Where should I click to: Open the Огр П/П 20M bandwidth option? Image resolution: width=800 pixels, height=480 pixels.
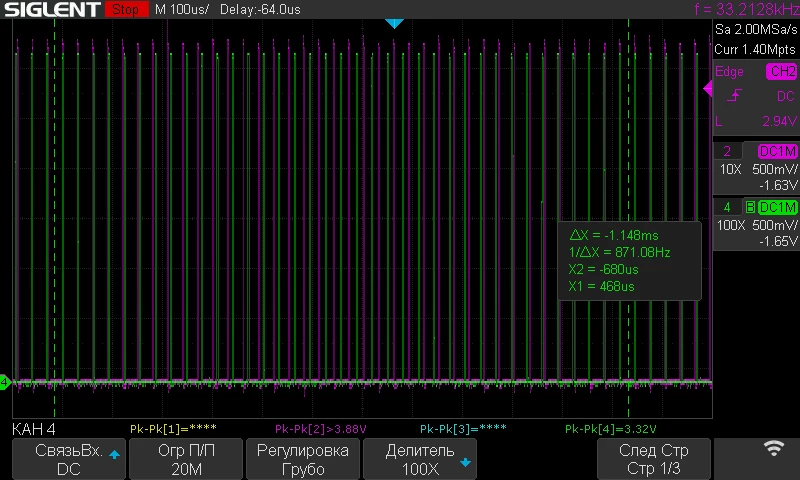point(186,459)
